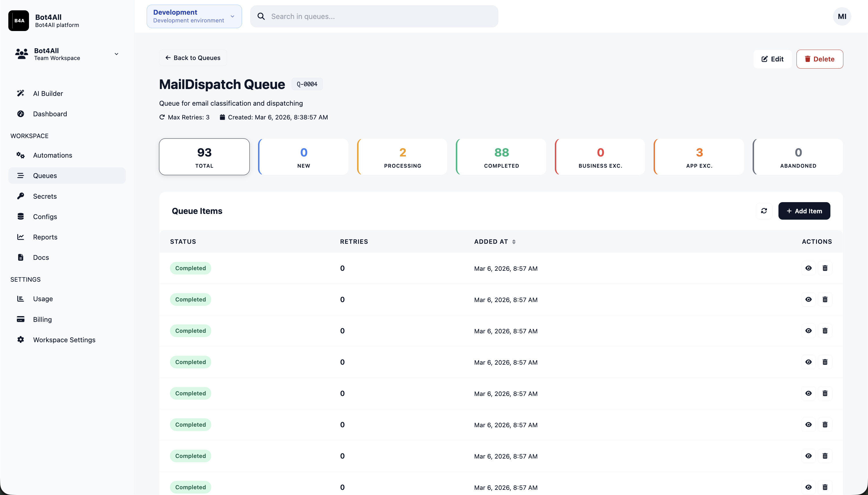Open Workspace Settings
Screen dimensions: 868x495
point(67,340)
